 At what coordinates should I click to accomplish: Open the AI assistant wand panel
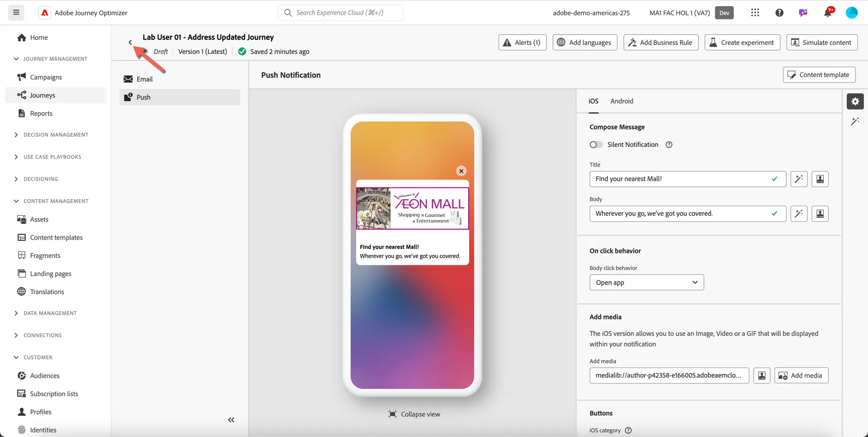click(855, 122)
